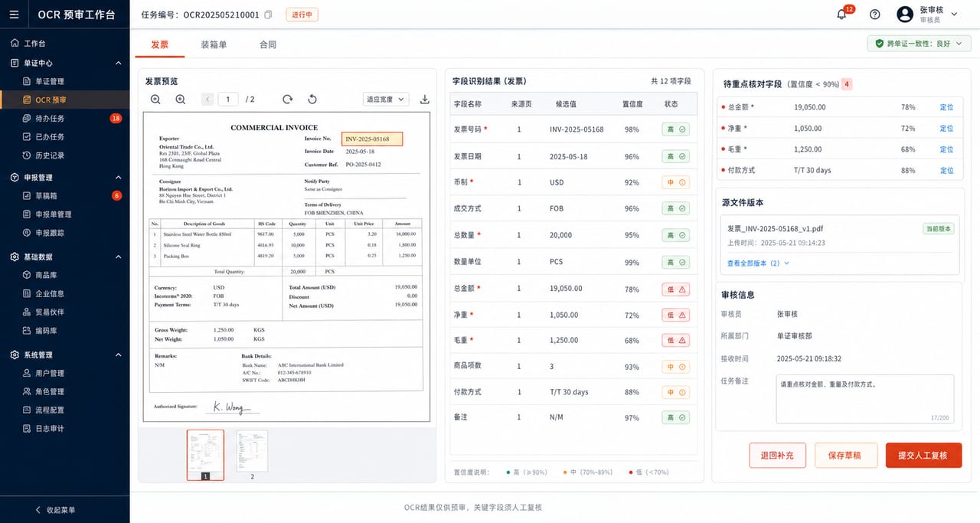Open the user menu chevron beside 张审核

954,15
